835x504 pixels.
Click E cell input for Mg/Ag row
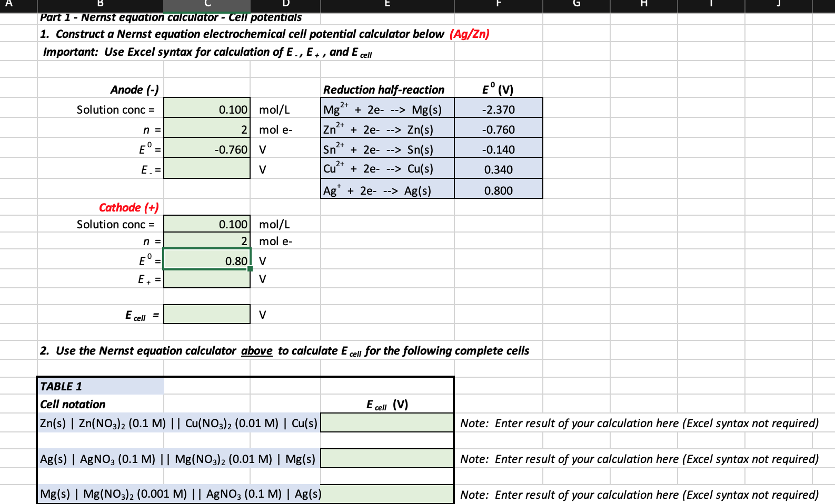point(387,493)
